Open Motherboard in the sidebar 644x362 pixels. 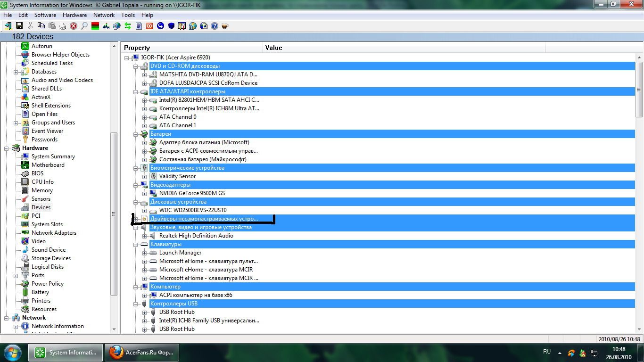48,165
